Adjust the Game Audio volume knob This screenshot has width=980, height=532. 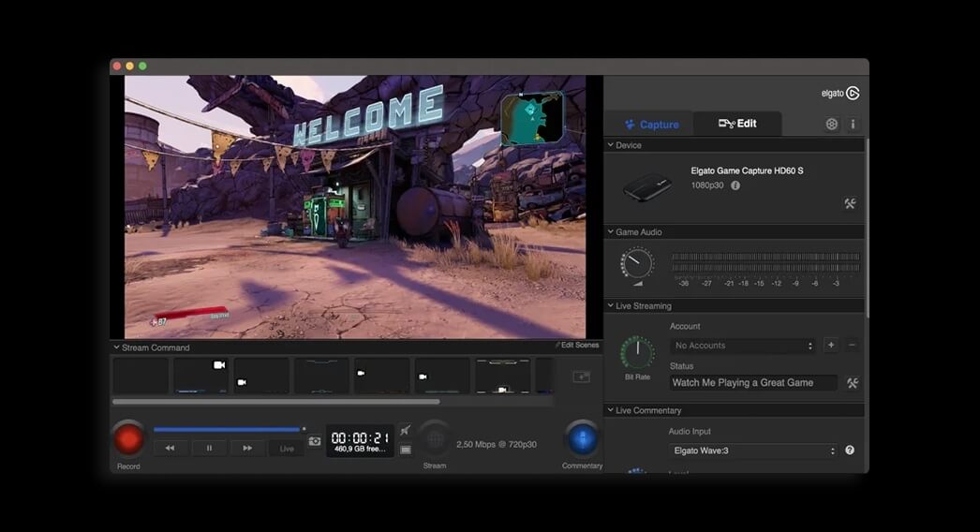(637, 264)
